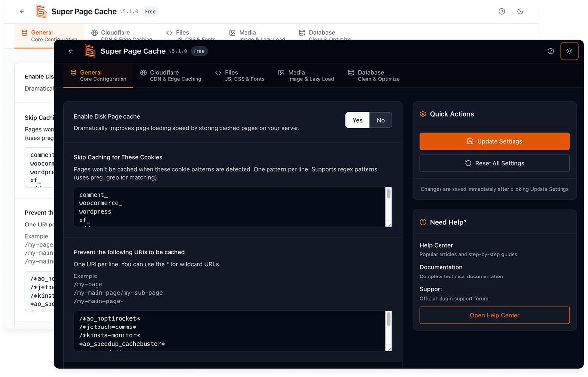Click the database icon on Database tab
The height and width of the screenshot is (377, 588).
pyautogui.click(x=351, y=72)
